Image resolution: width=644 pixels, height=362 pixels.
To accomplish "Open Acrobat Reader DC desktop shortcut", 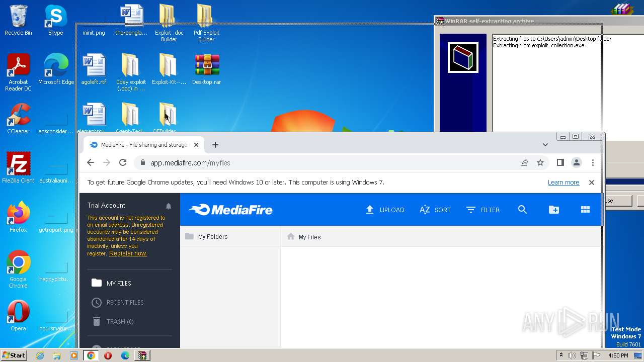I will click(18, 72).
